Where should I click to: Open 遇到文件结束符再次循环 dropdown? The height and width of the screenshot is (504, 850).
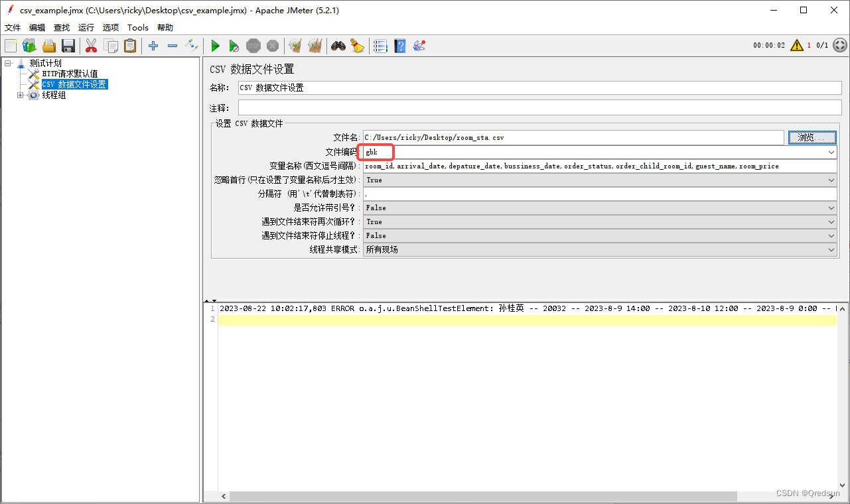tap(600, 221)
